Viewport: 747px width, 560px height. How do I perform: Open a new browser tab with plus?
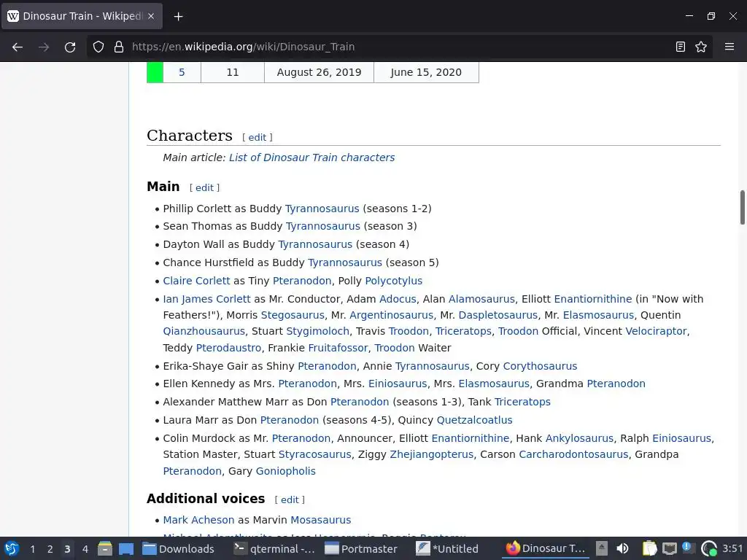point(178,17)
